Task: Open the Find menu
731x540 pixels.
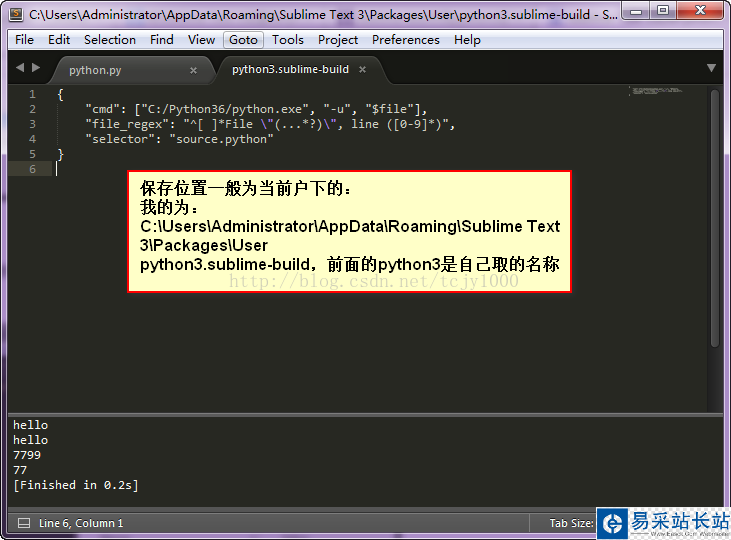Action: [x=161, y=40]
